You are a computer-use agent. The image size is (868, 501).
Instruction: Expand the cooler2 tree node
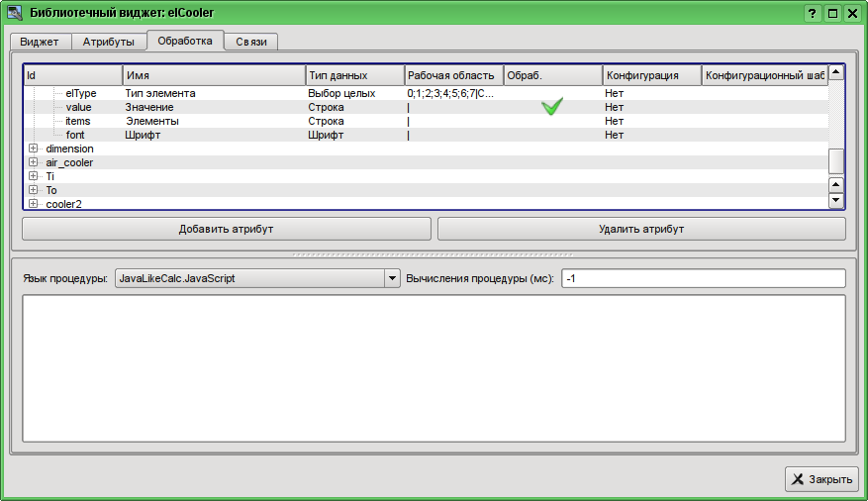tap(33, 204)
